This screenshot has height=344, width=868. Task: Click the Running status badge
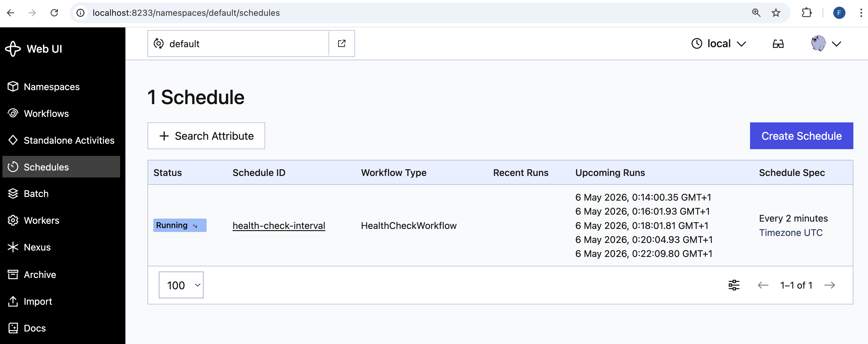[x=180, y=225]
